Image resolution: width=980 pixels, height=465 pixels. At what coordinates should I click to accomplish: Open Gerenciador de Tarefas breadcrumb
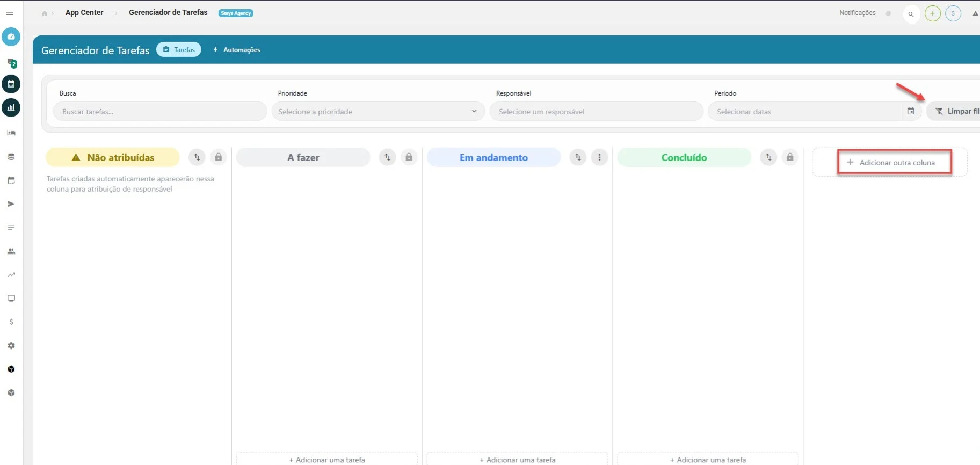(168, 12)
